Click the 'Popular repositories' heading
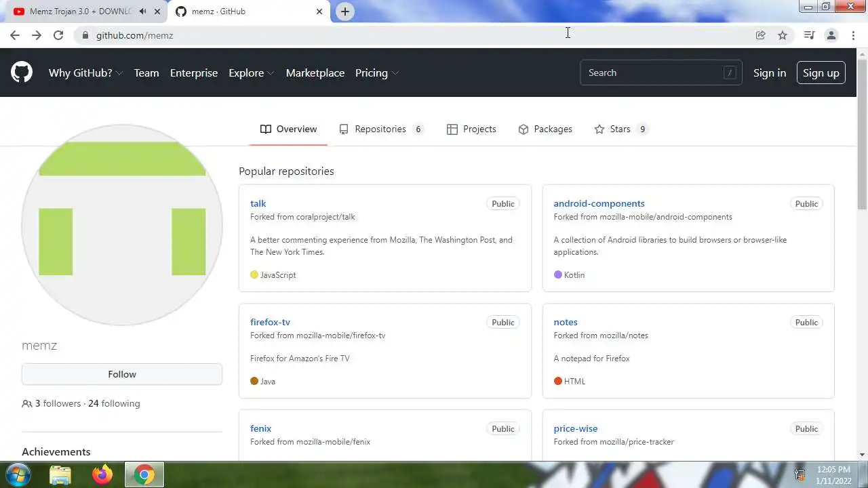The image size is (868, 488). click(286, 171)
